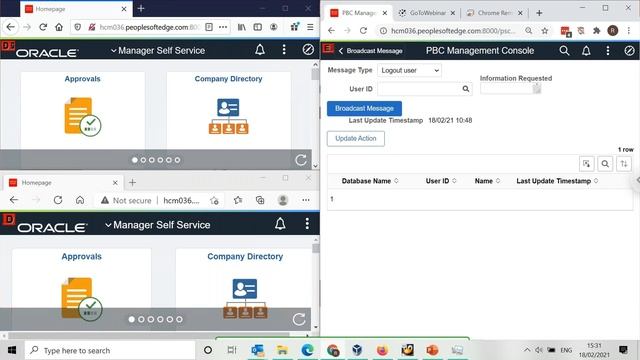Click the notification bell in PBC Management Console header

click(586, 50)
